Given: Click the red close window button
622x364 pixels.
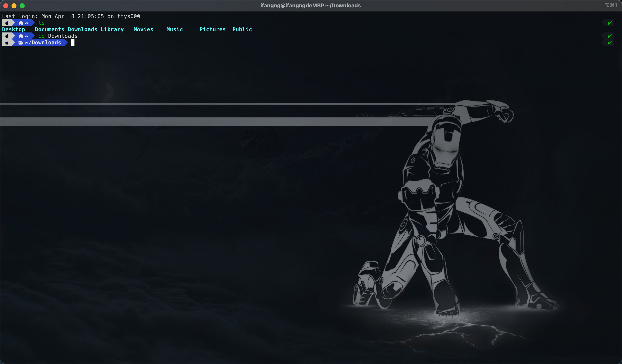Looking at the screenshot, I should (6, 6).
